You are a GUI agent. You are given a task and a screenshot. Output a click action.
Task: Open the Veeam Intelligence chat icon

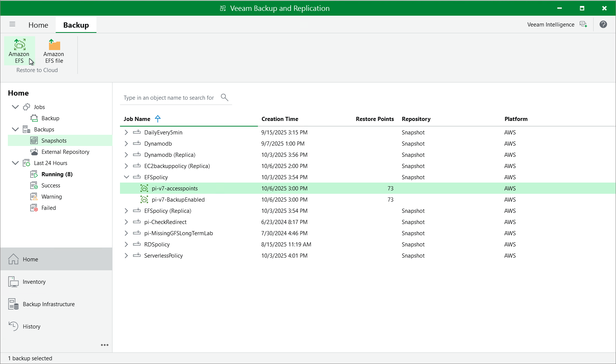tap(583, 24)
